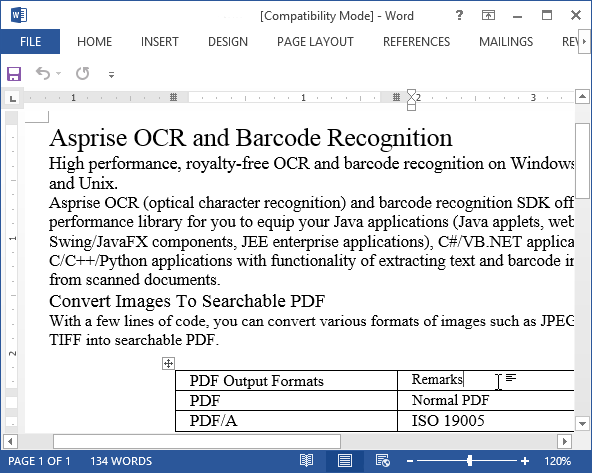Click the first column marker on the ruler

click(173, 97)
